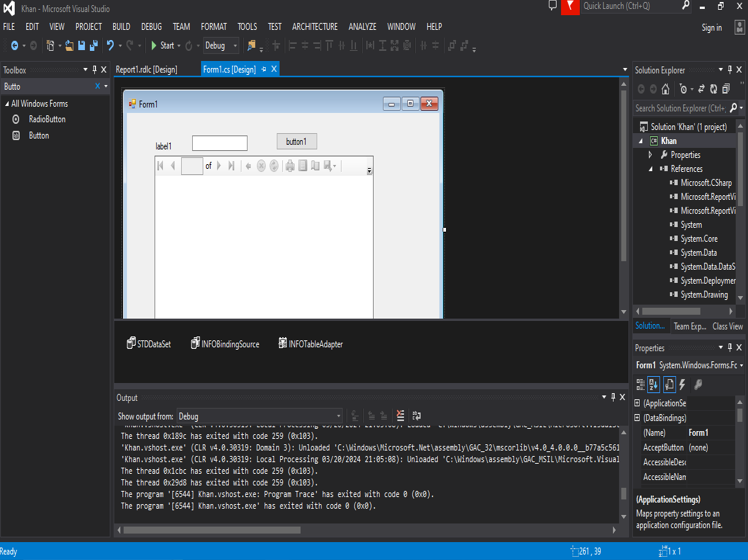This screenshot has width=748, height=560.
Task: Expand the (ApplicationSettings) property
Action: pyautogui.click(x=637, y=403)
